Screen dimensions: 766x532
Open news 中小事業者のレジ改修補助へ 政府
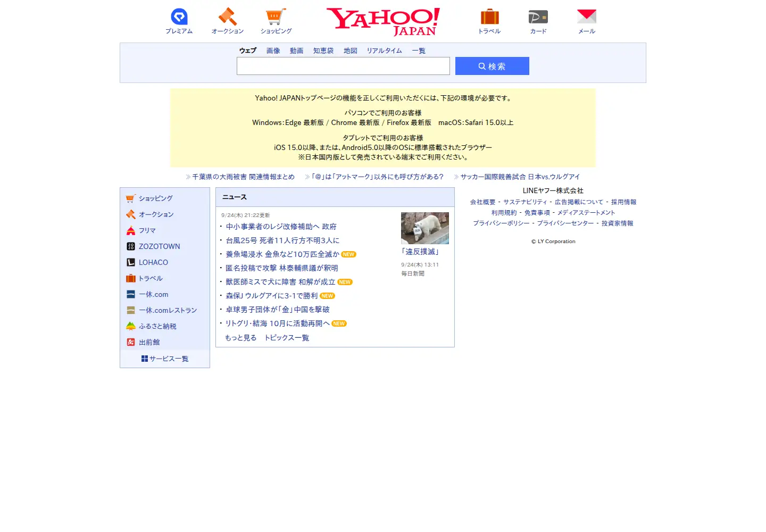281,227
